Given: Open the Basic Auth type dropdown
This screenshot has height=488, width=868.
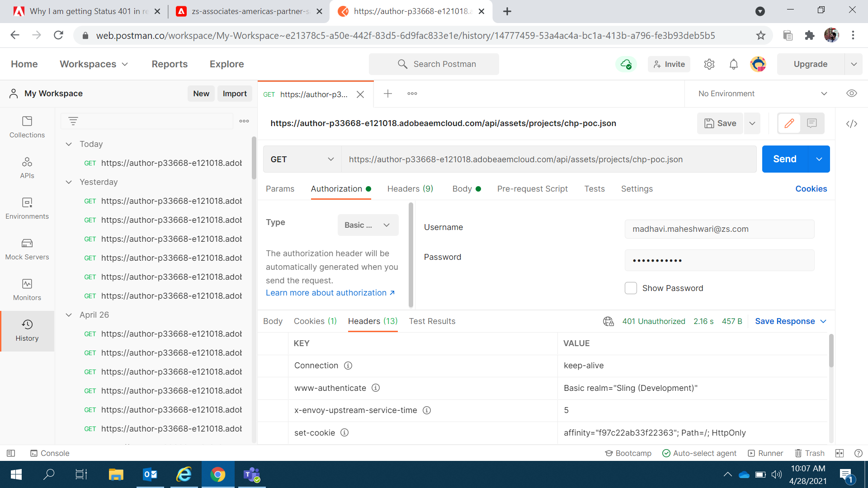Looking at the screenshot, I should point(368,225).
